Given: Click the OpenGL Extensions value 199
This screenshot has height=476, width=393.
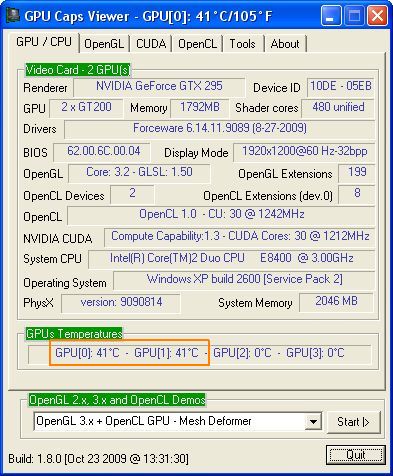Looking at the screenshot, I should tap(357, 173).
